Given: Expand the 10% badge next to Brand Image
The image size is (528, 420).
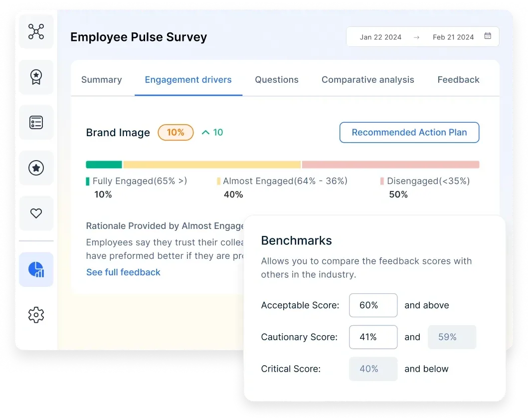Looking at the screenshot, I should point(176,132).
